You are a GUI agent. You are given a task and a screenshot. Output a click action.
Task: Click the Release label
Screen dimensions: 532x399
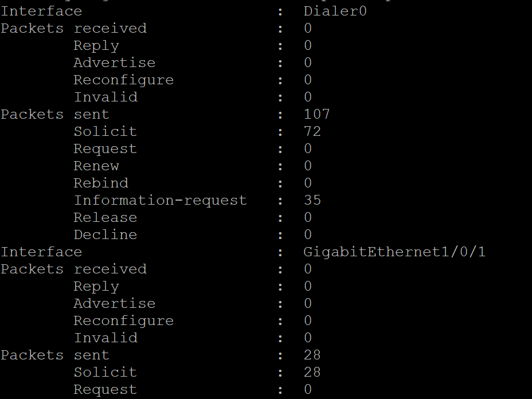[105, 217]
